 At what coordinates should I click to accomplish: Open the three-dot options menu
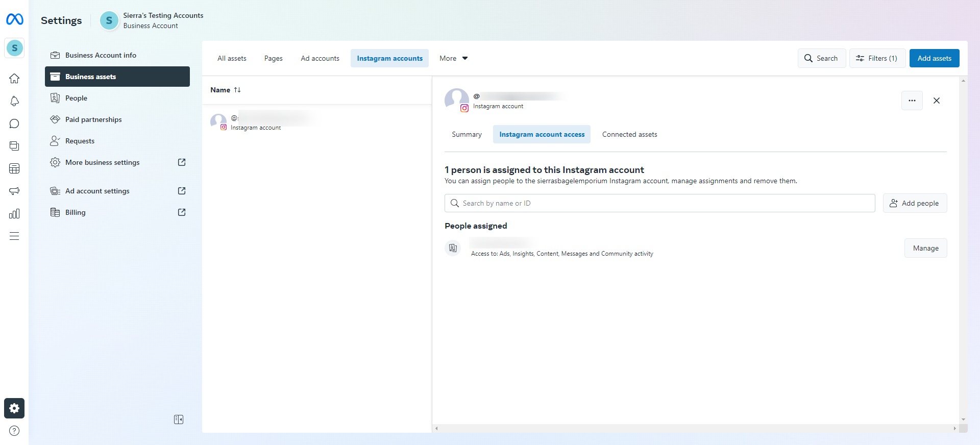coord(912,101)
